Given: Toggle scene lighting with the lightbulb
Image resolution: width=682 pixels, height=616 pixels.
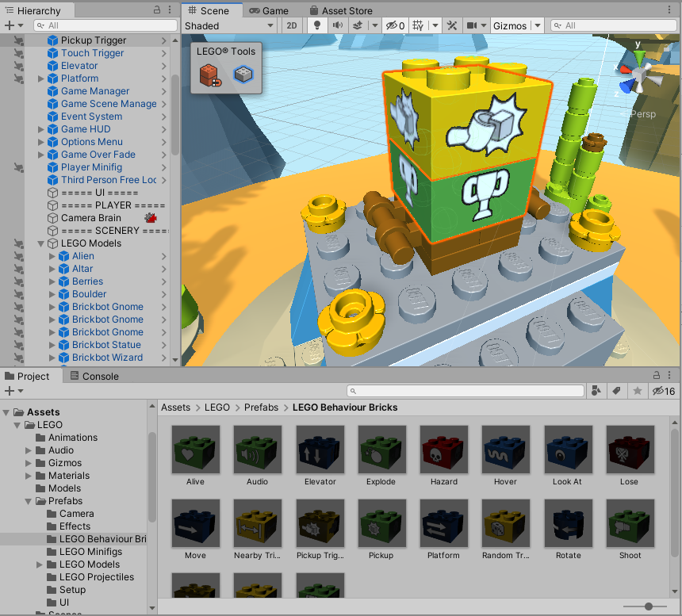Looking at the screenshot, I should point(317,25).
